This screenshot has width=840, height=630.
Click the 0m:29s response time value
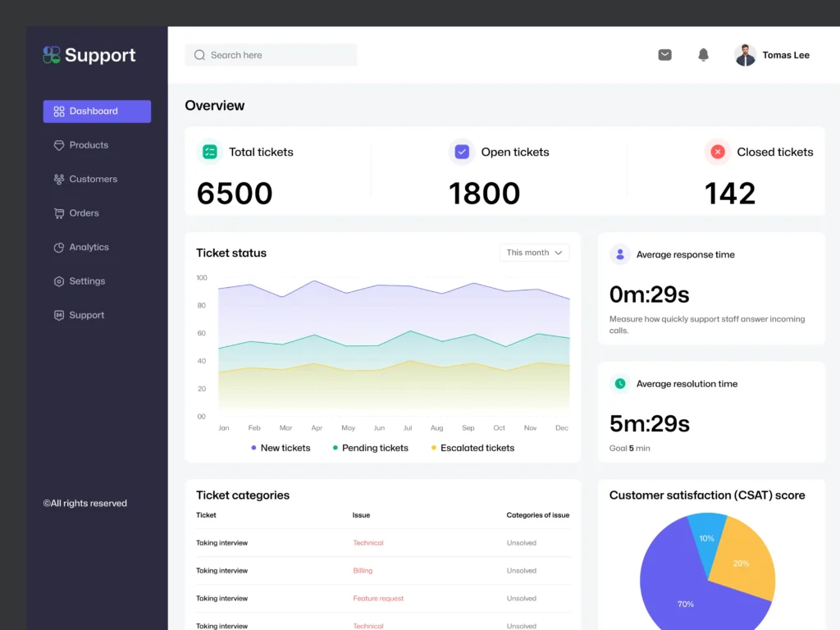pos(650,294)
